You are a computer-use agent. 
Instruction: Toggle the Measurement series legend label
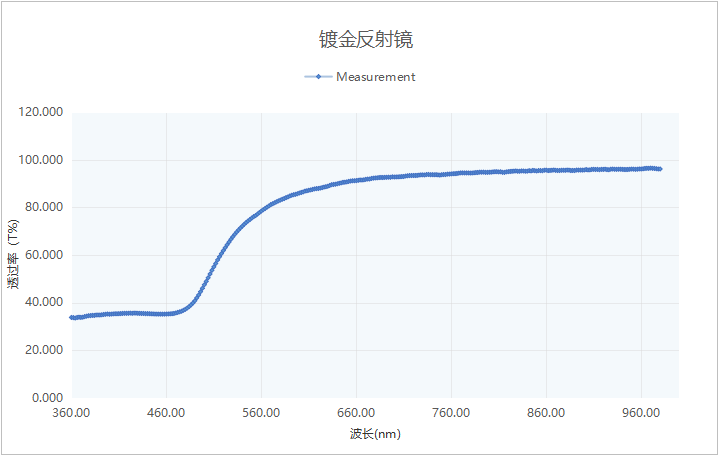pyautogui.click(x=375, y=77)
